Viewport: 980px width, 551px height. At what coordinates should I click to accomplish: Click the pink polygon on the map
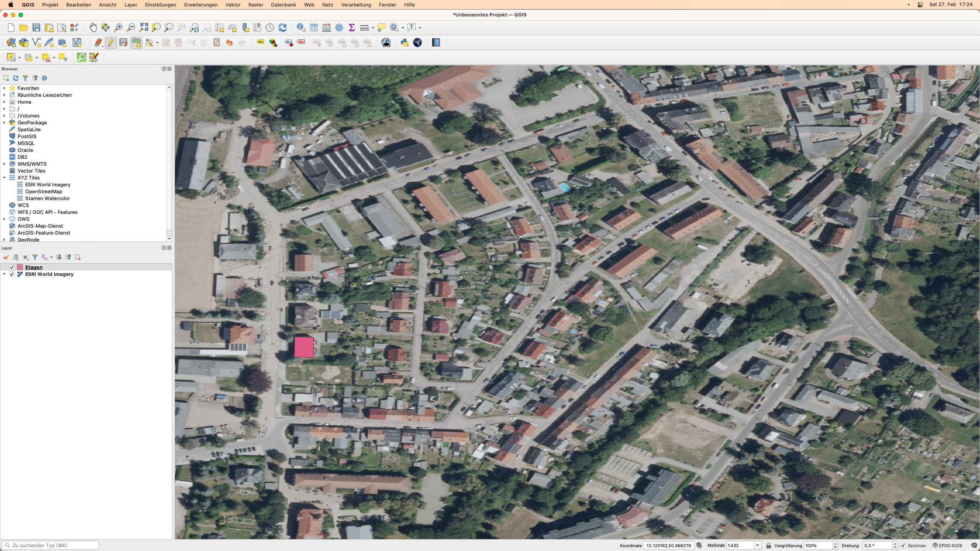[x=304, y=347]
